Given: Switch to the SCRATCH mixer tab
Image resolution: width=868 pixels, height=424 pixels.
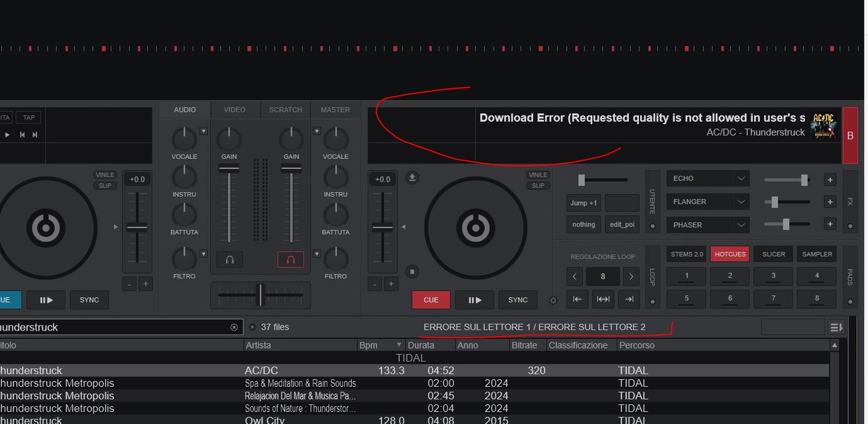Looking at the screenshot, I should click(x=285, y=110).
